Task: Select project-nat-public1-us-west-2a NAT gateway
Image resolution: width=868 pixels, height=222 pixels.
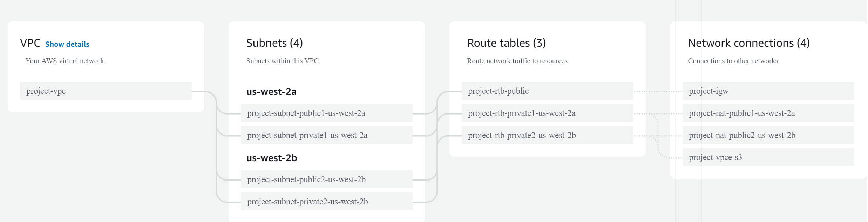Action: pos(768,113)
